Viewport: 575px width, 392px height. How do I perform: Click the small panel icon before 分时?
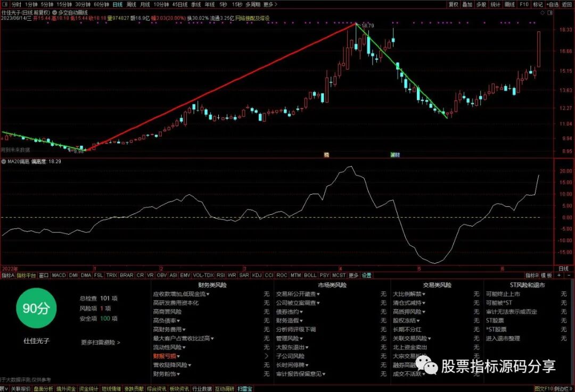(5, 4)
